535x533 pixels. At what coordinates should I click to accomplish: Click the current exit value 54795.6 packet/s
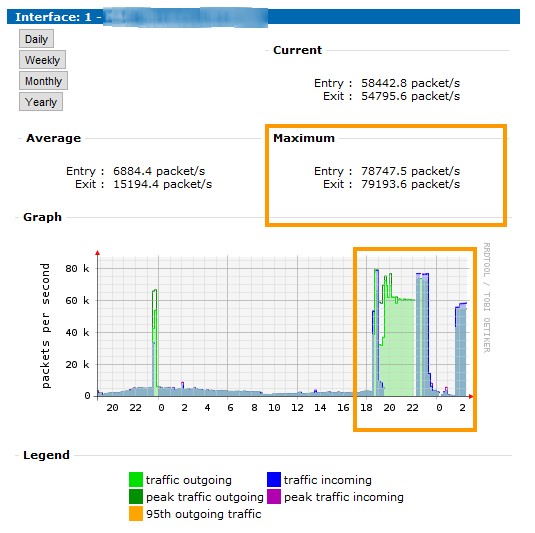pyautogui.click(x=410, y=96)
